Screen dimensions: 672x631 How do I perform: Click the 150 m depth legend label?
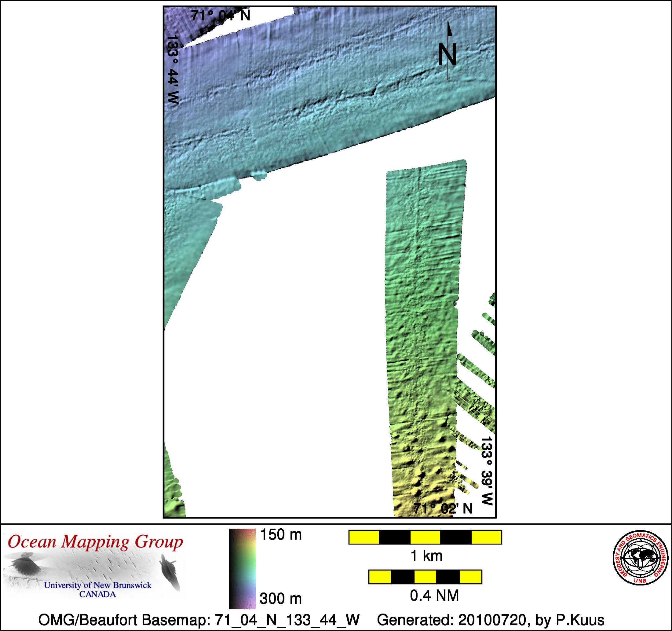[x=281, y=535]
